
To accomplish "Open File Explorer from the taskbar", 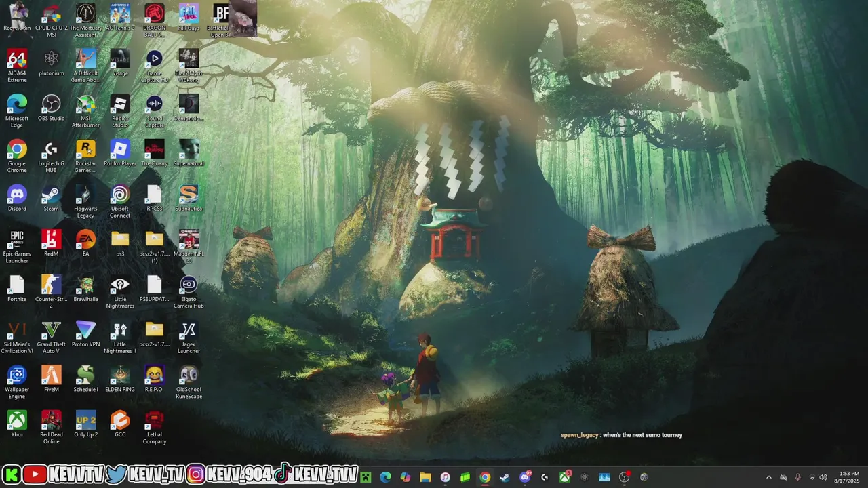I will pos(425,477).
